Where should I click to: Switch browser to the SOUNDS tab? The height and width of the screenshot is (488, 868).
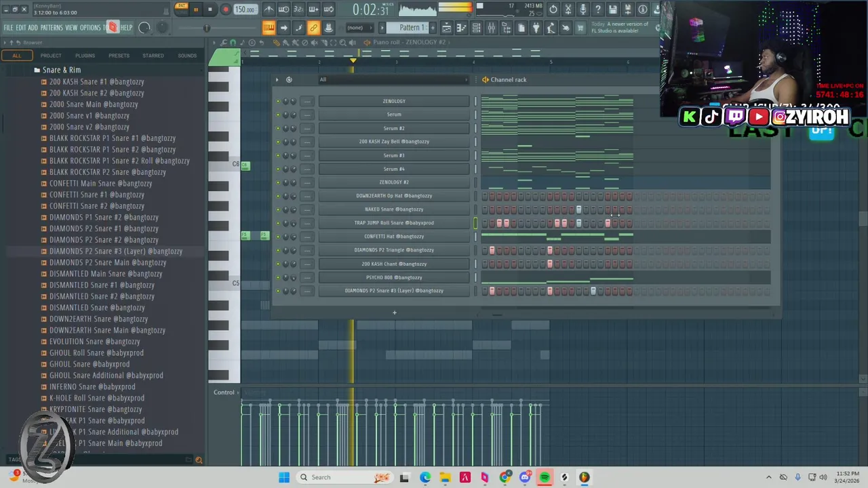click(x=187, y=56)
